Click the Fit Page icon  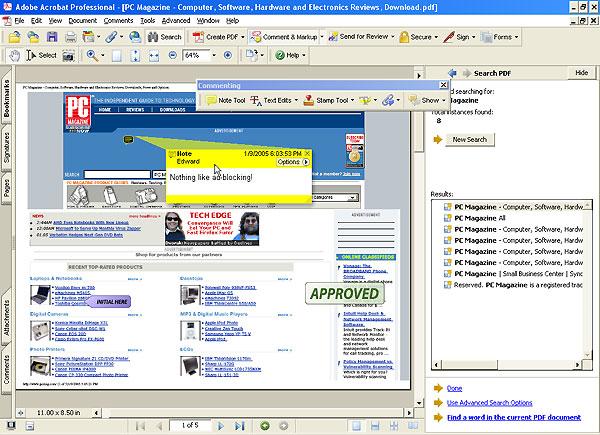[135, 56]
